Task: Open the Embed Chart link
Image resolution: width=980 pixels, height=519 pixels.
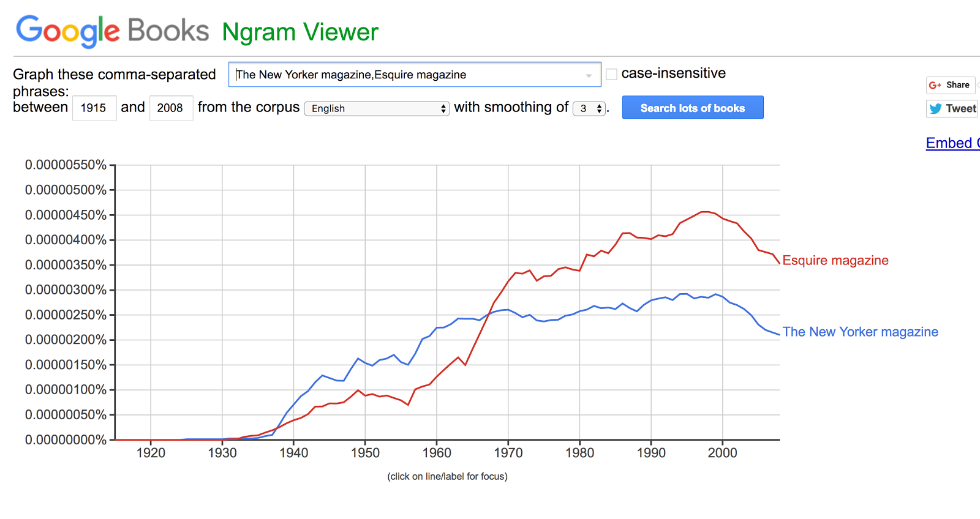Action: (952, 143)
